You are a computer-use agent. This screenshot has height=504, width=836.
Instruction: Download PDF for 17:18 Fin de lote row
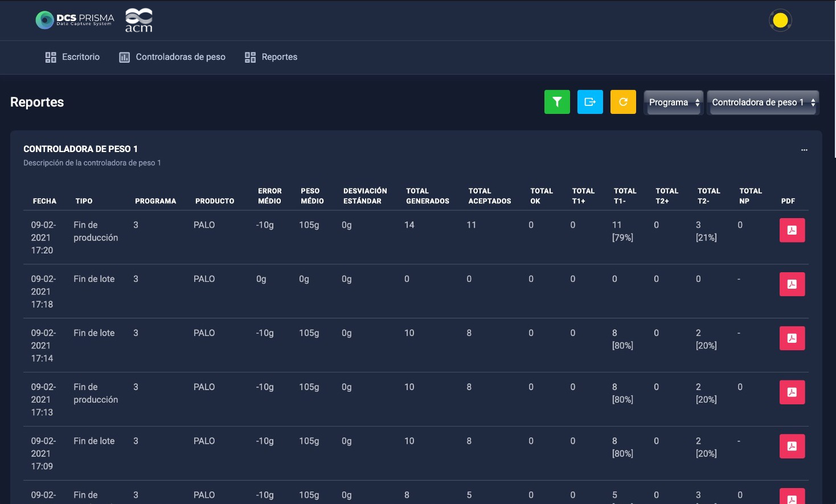tap(792, 284)
